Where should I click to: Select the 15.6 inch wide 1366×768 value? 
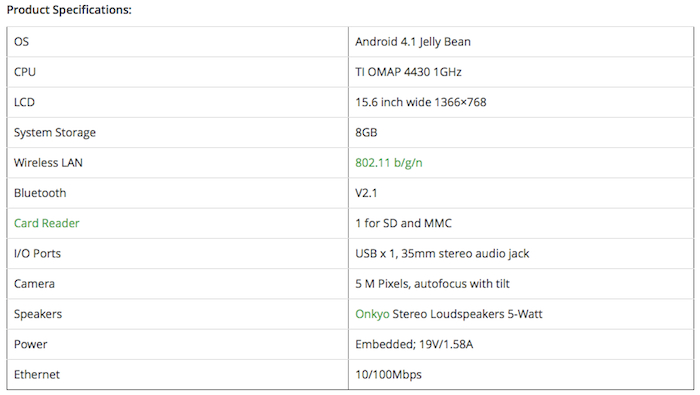click(421, 102)
